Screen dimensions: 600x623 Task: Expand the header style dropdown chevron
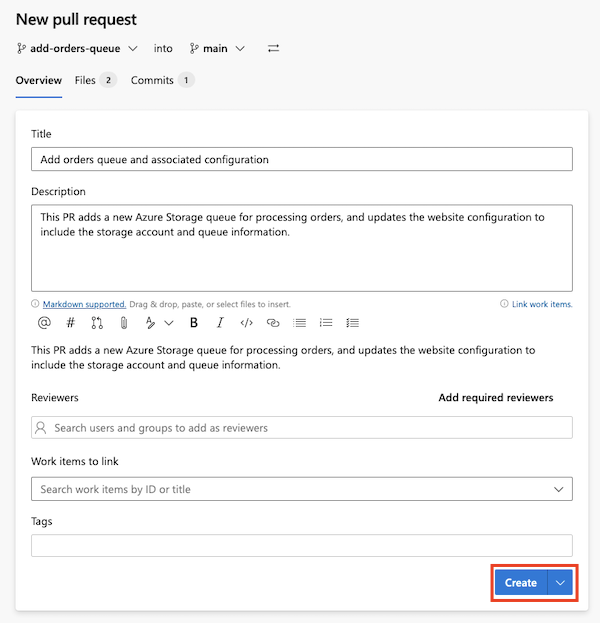169,323
